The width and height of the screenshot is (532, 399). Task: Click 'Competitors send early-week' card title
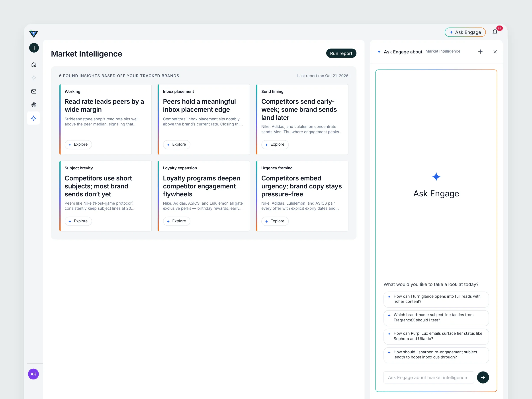[299, 110]
